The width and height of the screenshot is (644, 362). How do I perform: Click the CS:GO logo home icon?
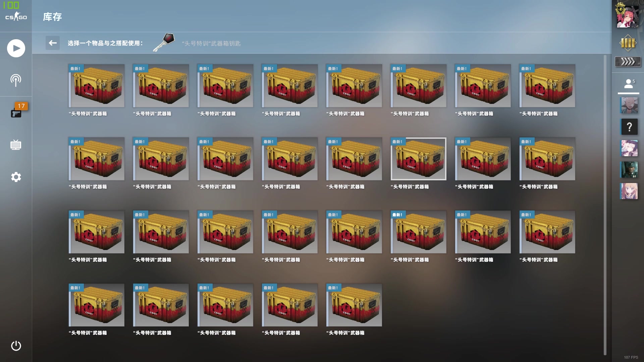[x=16, y=16]
